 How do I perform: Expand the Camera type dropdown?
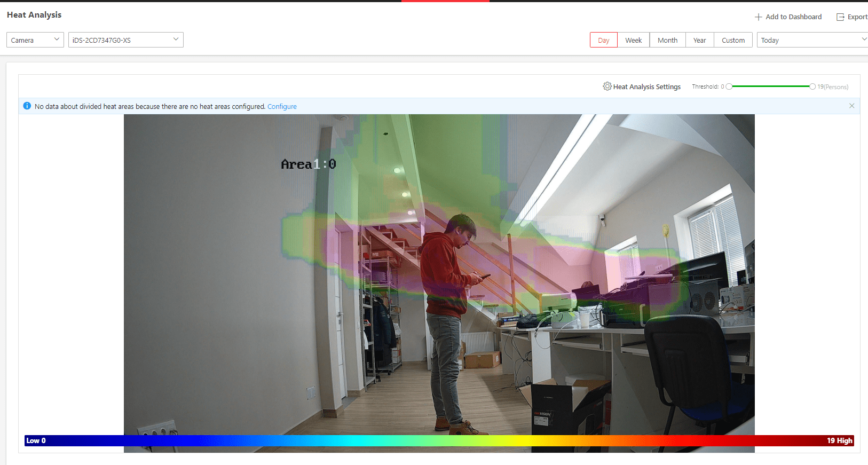click(x=35, y=40)
